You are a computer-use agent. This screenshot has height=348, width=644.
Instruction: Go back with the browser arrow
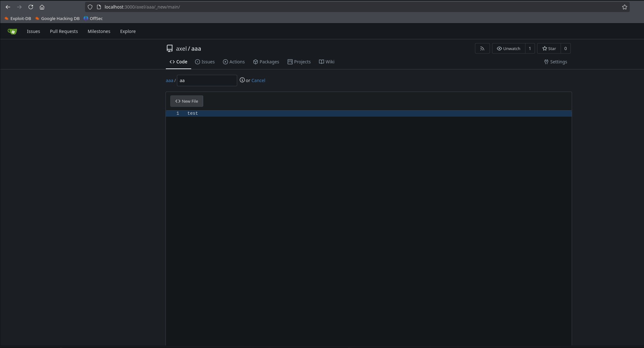8,7
